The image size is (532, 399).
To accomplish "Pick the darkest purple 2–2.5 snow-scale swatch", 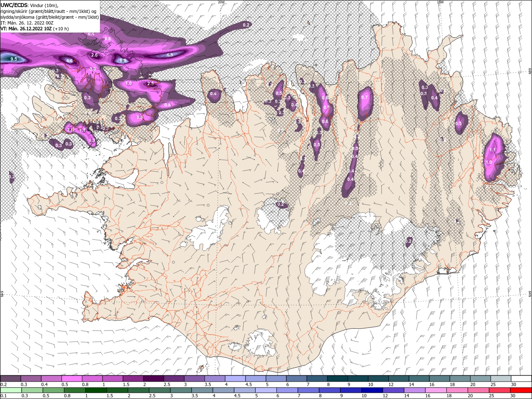I will 153,379.
